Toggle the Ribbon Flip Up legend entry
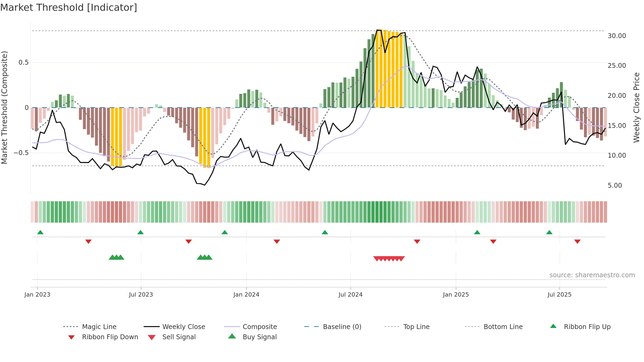This screenshot has height=362, width=644. [580, 327]
